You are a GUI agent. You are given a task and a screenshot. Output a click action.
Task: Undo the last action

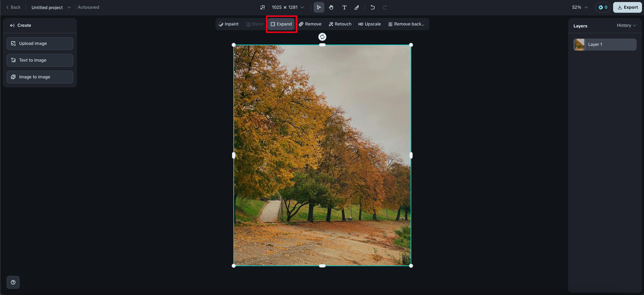(372, 8)
